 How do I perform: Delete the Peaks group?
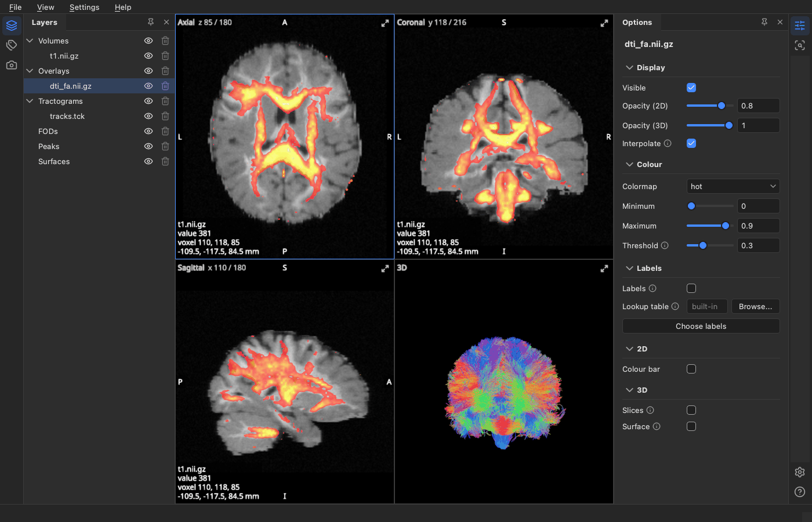165,146
